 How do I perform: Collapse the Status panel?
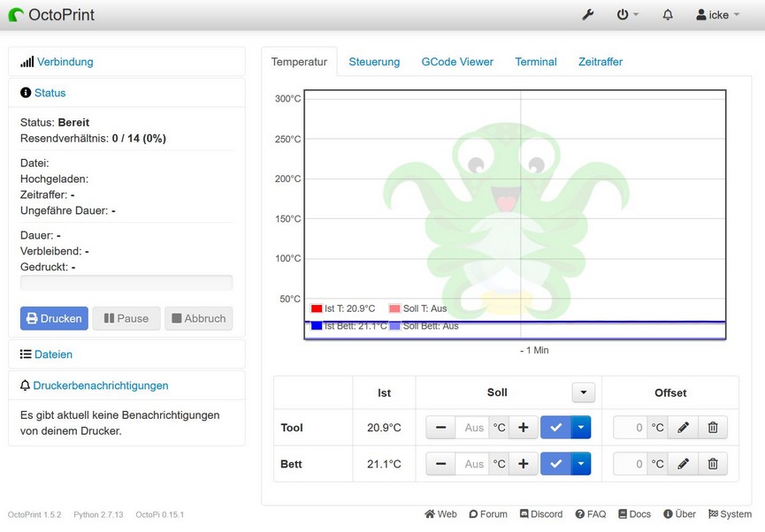pos(50,93)
